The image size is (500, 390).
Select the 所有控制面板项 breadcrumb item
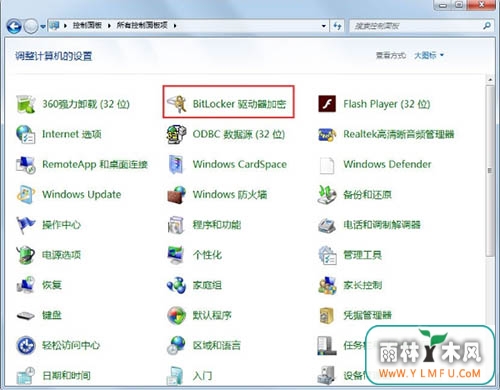click(x=142, y=25)
